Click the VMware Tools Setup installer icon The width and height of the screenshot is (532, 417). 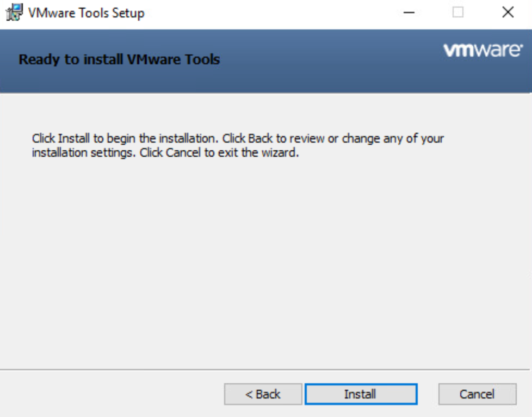15,12
